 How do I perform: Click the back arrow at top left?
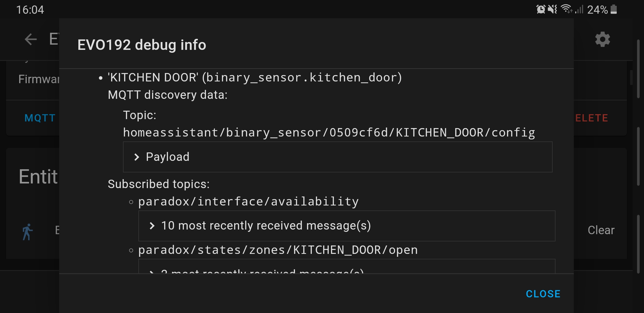30,39
